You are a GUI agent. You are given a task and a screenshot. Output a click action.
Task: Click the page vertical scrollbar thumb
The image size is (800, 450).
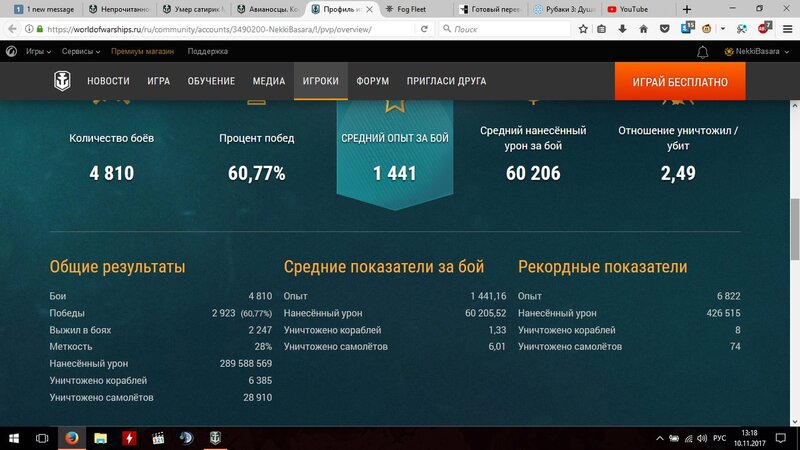795,230
